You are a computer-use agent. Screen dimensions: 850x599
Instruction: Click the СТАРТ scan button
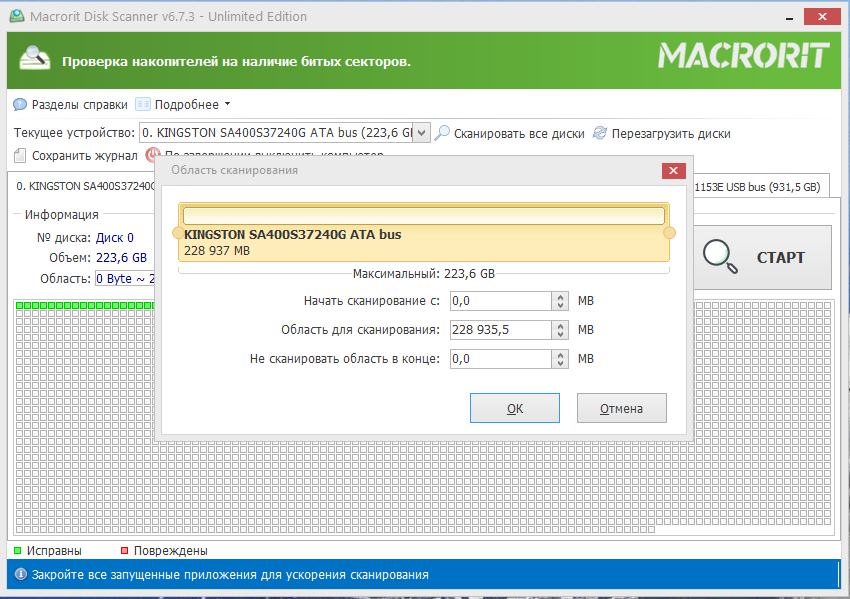[x=762, y=257]
